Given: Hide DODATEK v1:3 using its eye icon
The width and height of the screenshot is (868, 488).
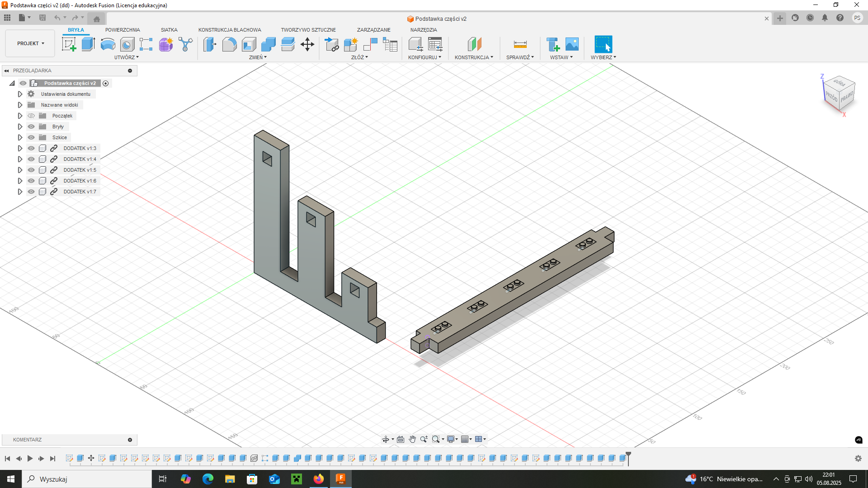Looking at the screenshot, I should coord(31,148).
